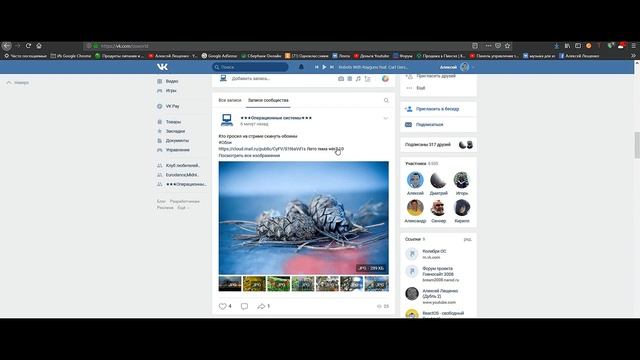Open member Александр's avatar
The width and height of the screenshot is (640, 360).
[x=415, y=208]
